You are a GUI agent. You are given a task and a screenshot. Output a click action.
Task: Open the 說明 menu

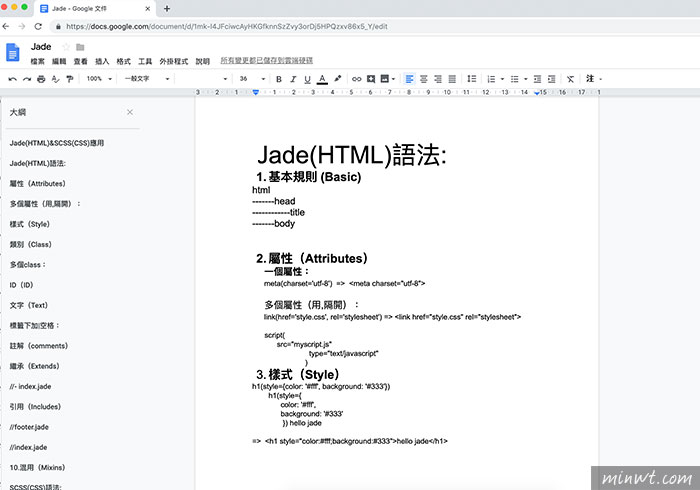(x=203, y=61)
